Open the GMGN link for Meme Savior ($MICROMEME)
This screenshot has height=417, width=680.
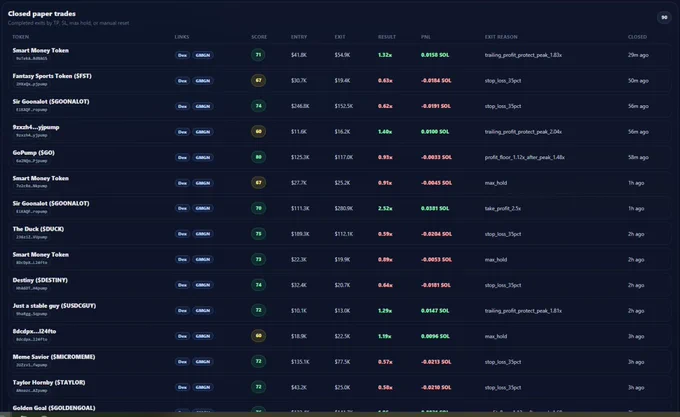(203, 362)
